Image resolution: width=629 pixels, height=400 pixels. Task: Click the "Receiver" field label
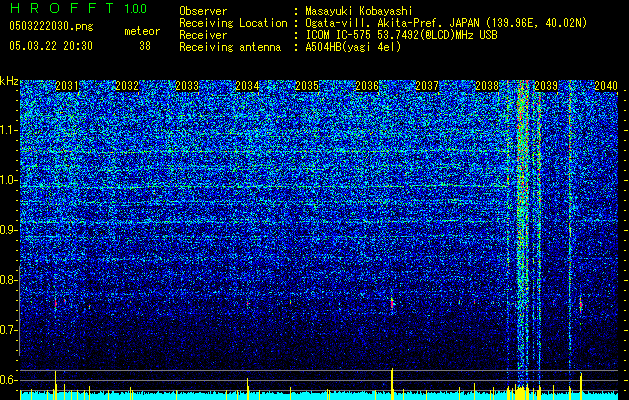203,35
